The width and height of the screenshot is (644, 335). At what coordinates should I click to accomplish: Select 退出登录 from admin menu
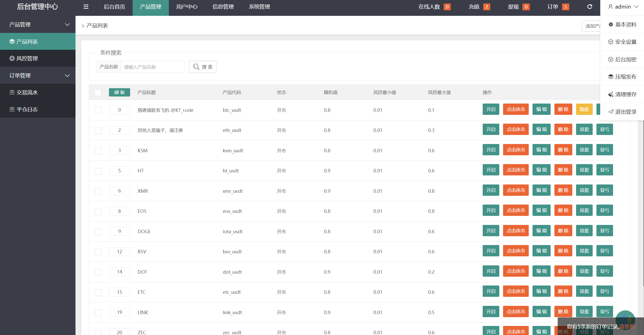(x=622, y=112)
